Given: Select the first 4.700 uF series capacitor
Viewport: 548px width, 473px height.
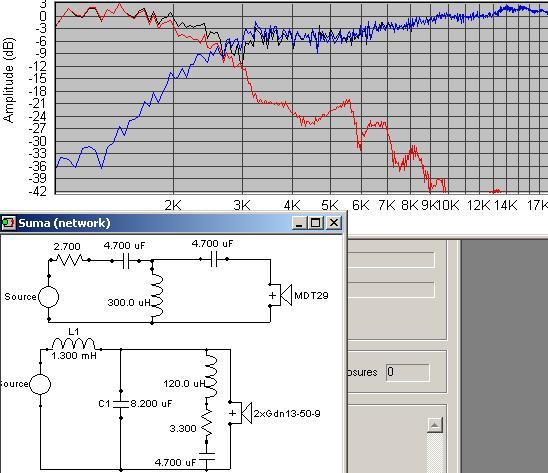Looking at the screenshot, I should 126,261.
